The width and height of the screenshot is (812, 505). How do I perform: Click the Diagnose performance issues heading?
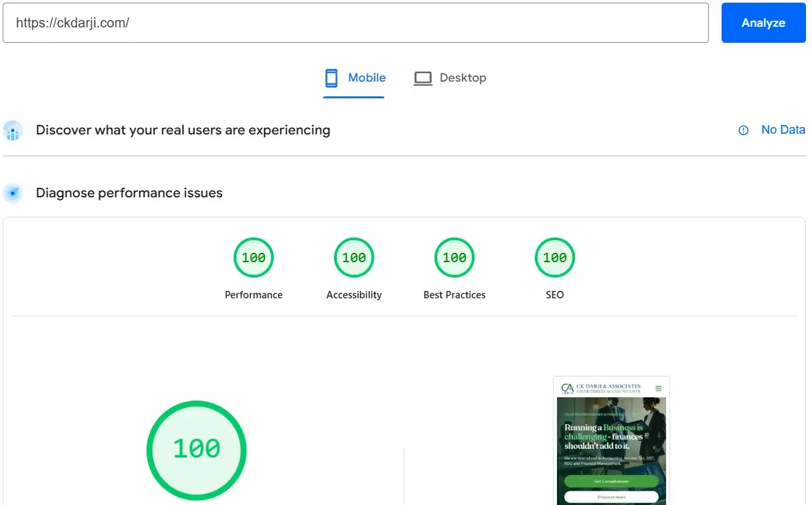tap(129, 193)
